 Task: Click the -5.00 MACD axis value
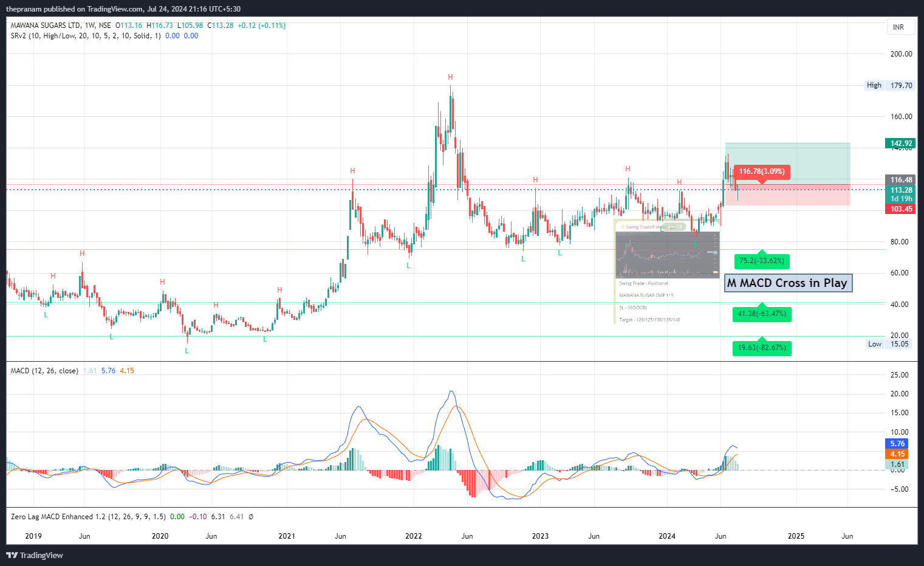[900, 489]
